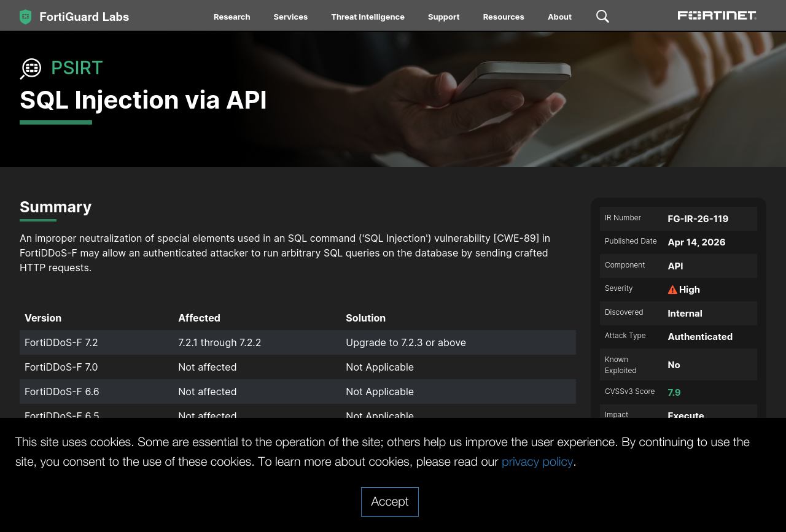Click the CVSSv3 score 7.9 value

coord(674,392)
